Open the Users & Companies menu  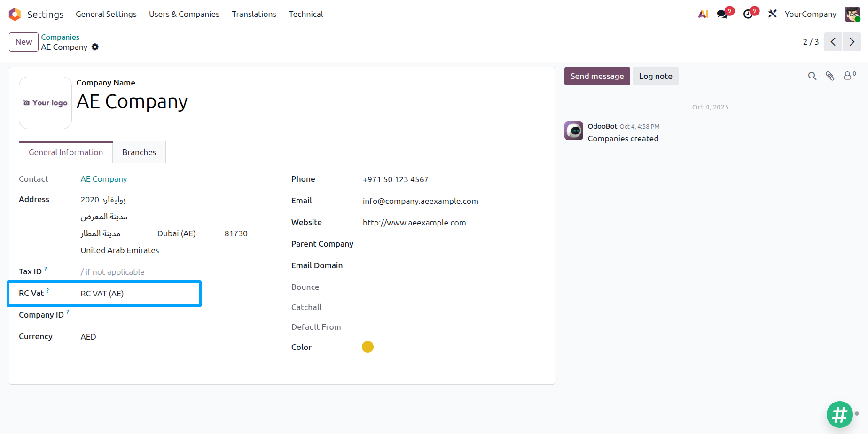[184, 14]
